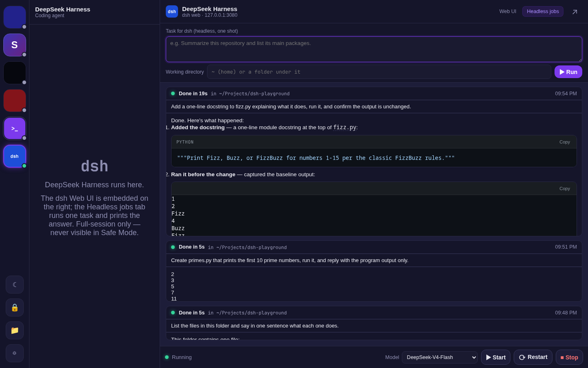This screenshot has width=588, height=368.
Task: Click the padlock icon in sidebar
Action: click(x=15, y=307)
